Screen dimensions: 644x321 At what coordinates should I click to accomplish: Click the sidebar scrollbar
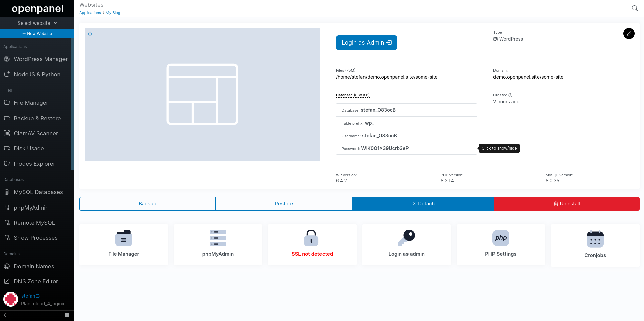pyautogui.click(x=73, y=104)
